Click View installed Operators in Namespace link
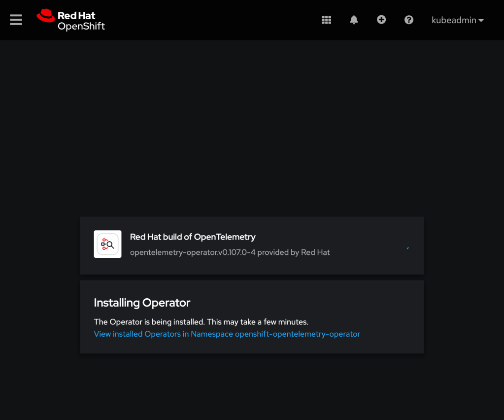Image resolution: width=504 pixels, height=420 pixels. (227, 334)
